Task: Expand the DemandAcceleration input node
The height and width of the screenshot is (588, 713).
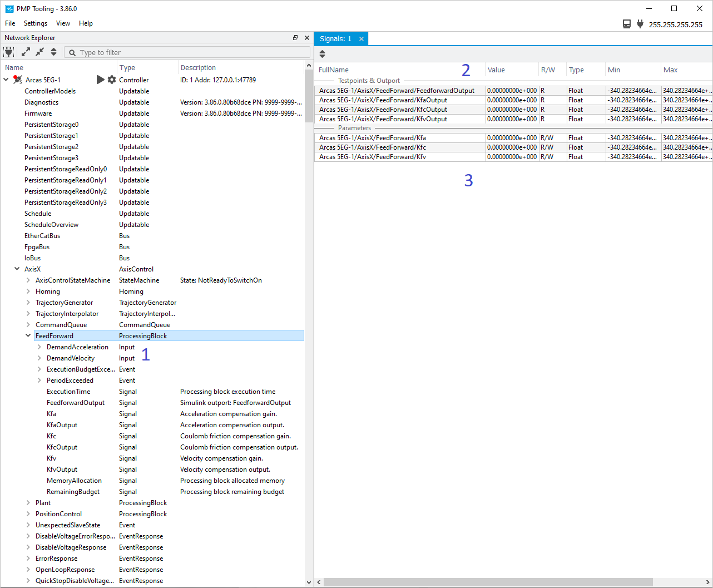Action: (39, 347)
